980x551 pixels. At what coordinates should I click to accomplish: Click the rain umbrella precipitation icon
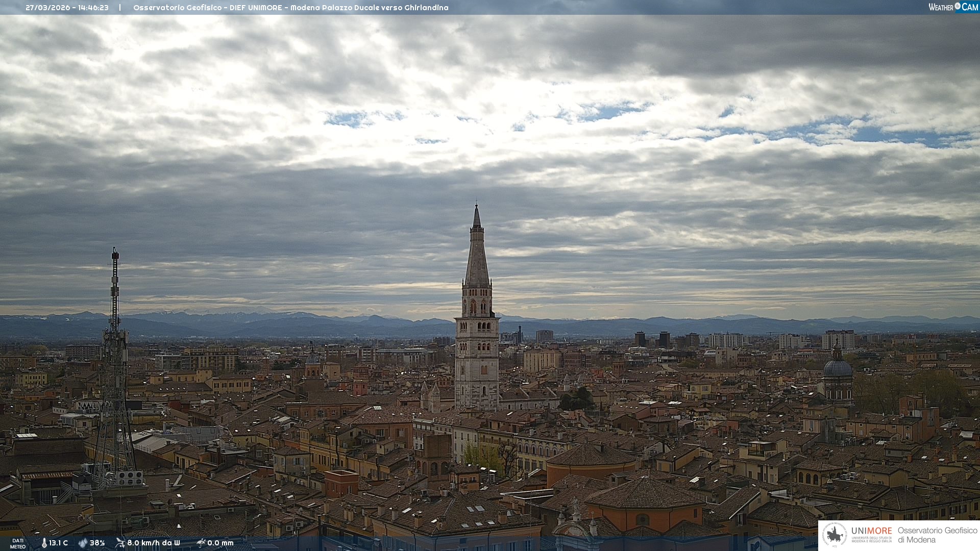point(201,543)
